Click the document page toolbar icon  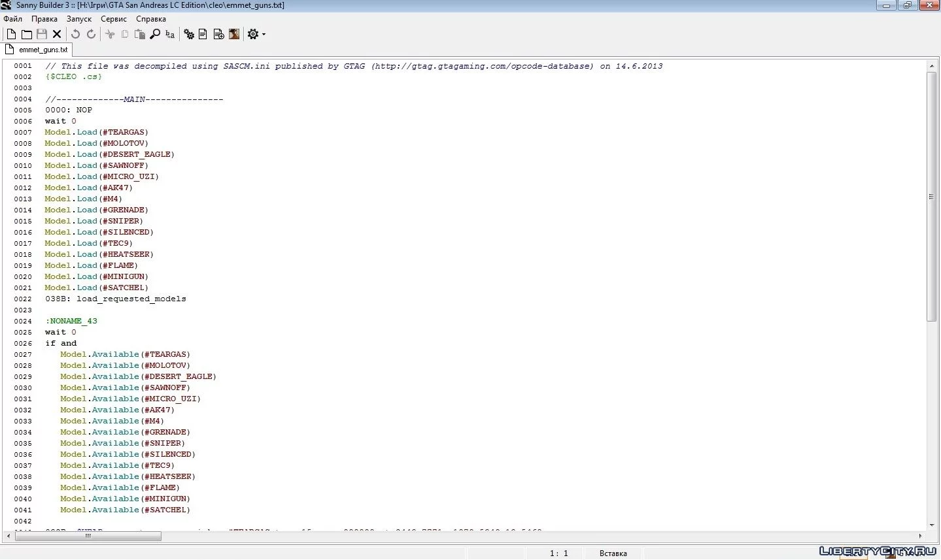[x=203, y=34]
